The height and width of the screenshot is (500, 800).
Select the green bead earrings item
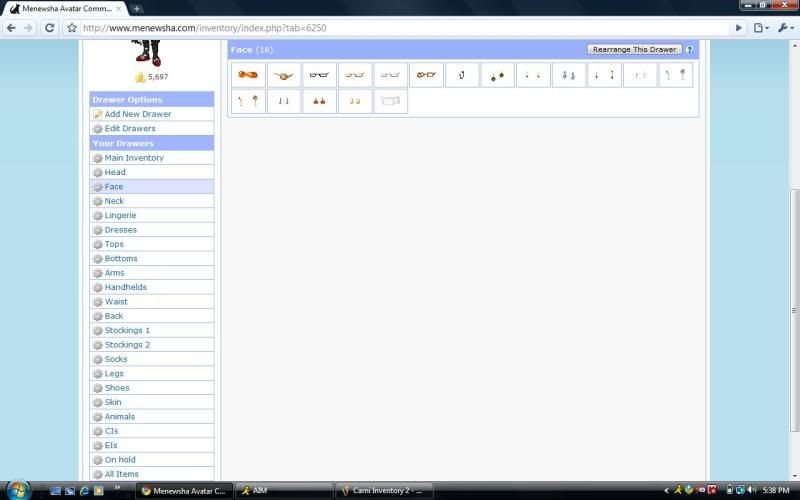tap(497, 75)
